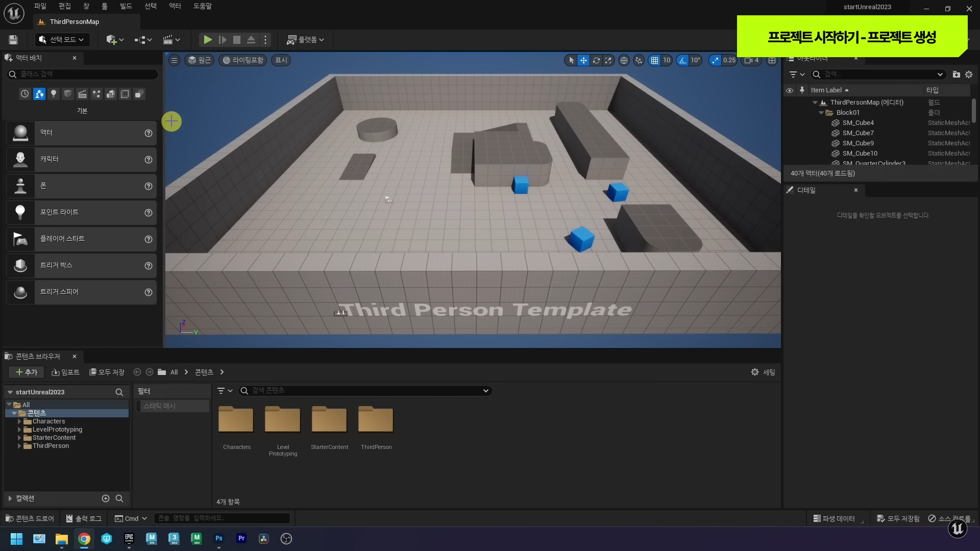The height and width of the screenshot is (551, 980).
Task: Click the Lights category icon in Place Actors
Action: 54,94
